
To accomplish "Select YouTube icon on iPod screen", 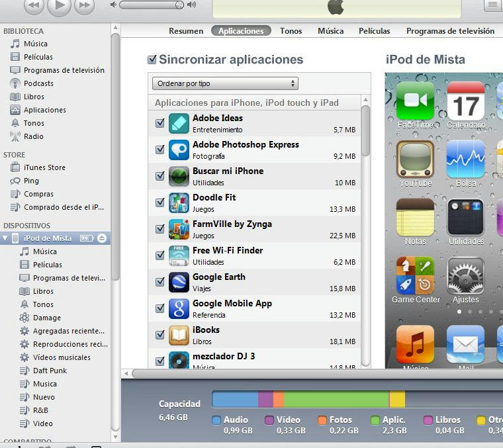I will pos(416,159).
